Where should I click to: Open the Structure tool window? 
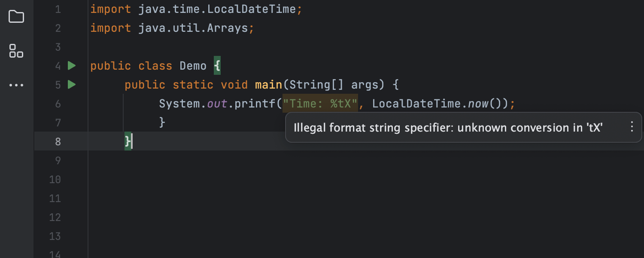16,51
